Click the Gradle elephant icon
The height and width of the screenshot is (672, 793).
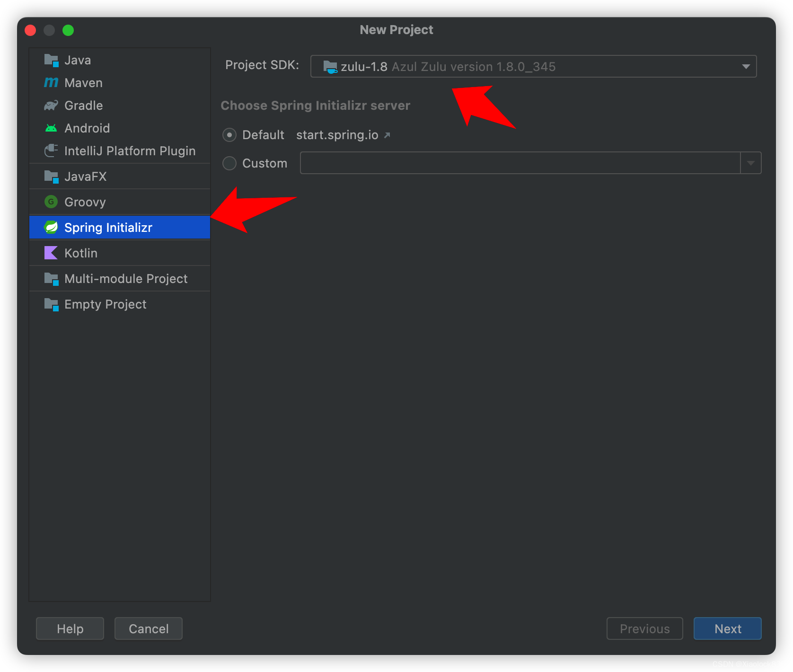coord(51,106)
